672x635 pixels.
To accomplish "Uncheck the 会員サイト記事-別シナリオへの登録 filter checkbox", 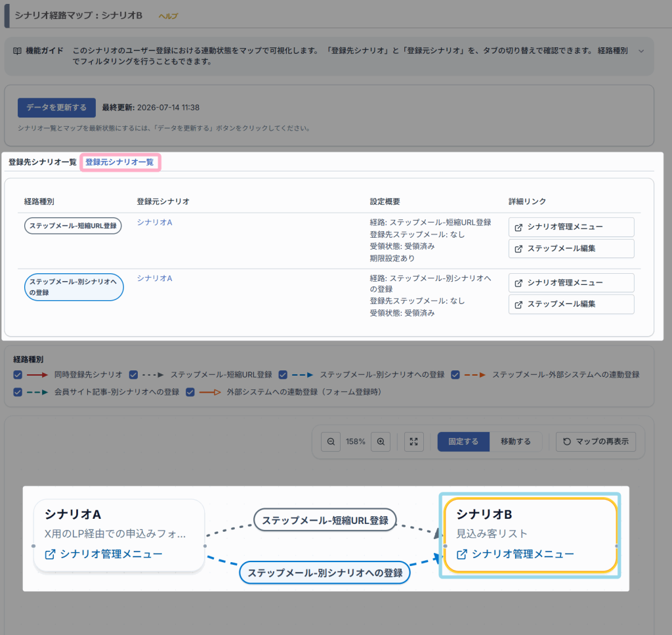I will click(x=18, y=392).
